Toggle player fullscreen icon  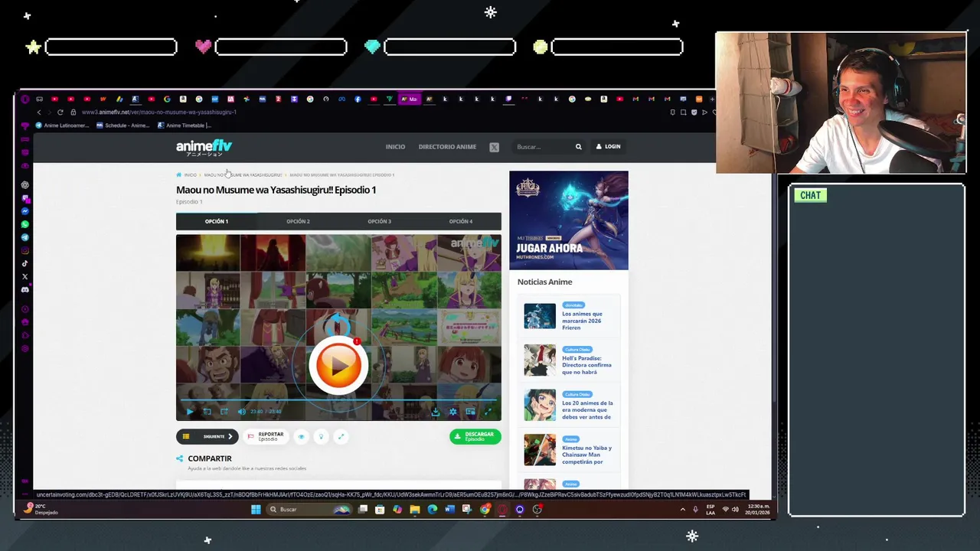tap(488, 412)
